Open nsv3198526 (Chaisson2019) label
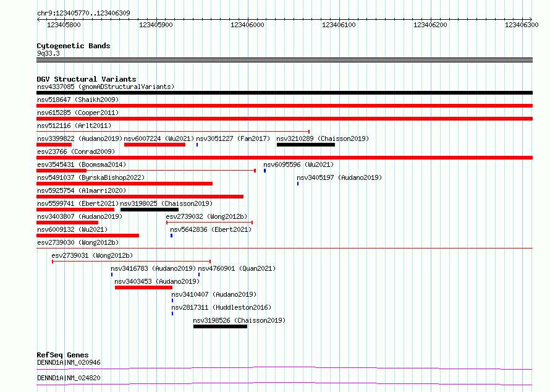The height and width of the screenshot is (392, 550). click(239, 320)
